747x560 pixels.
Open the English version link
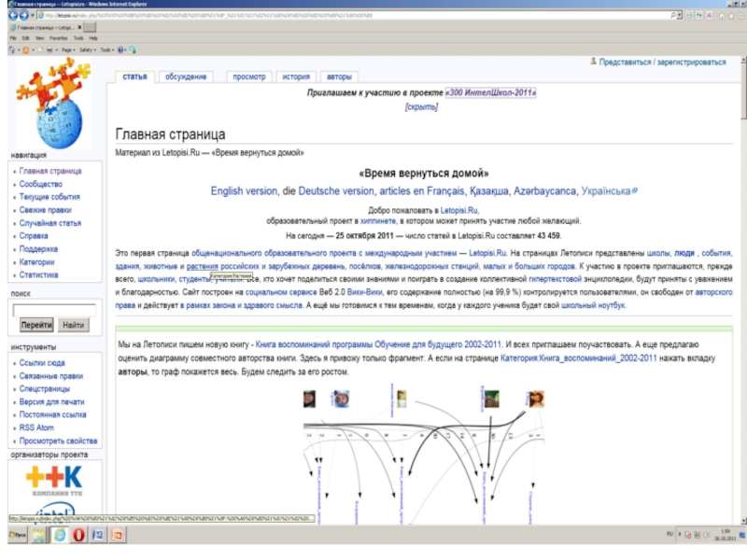coord(244,191)
